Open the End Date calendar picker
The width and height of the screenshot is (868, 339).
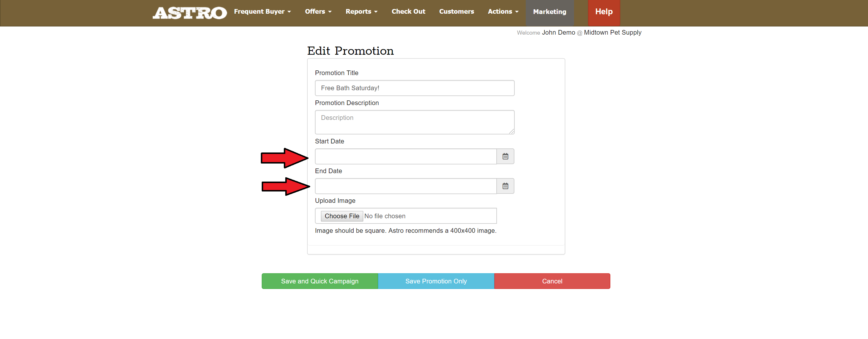point(505,186)
